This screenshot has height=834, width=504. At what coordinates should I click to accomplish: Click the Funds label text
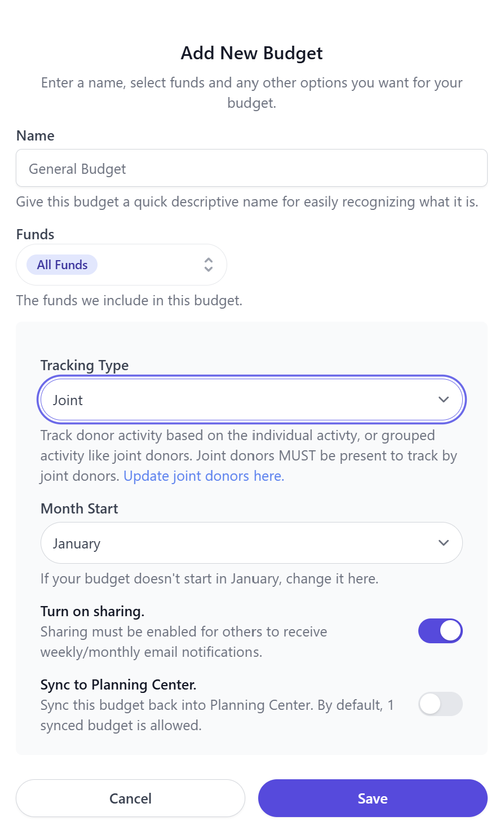tap(36, 234)
